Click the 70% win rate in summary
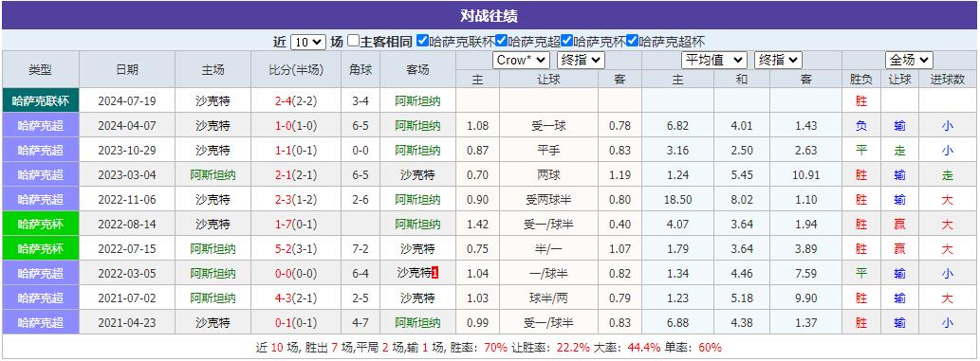Image resolution: width=980 pixels, height=361 pixels. tap(495, 347)
